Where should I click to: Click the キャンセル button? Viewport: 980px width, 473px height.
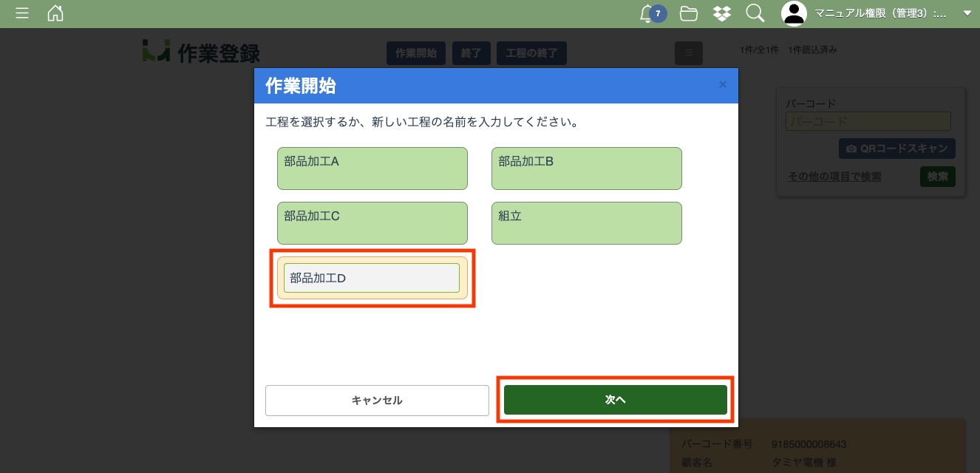377,400
